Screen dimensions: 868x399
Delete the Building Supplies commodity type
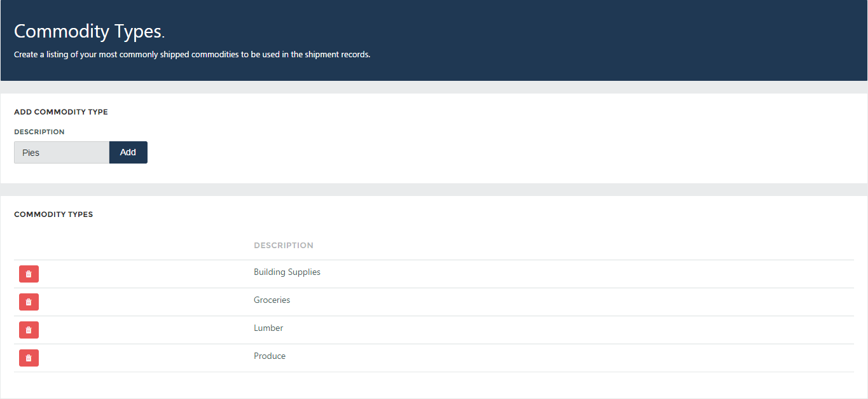coord(29,274)
